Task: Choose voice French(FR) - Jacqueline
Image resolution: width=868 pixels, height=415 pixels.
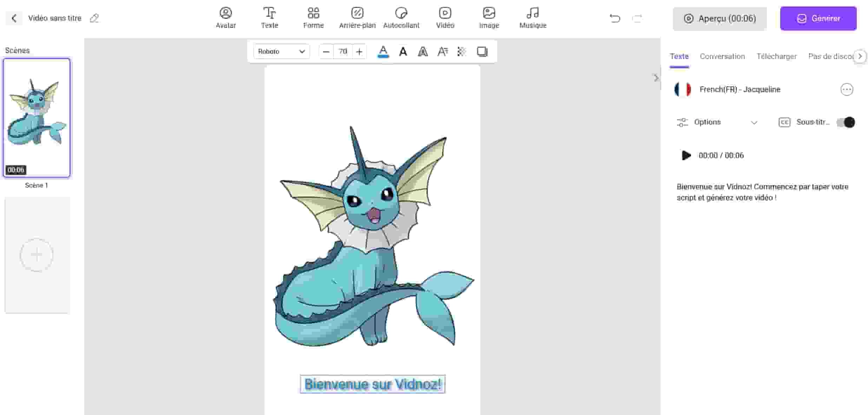Action: pos(740,90)
